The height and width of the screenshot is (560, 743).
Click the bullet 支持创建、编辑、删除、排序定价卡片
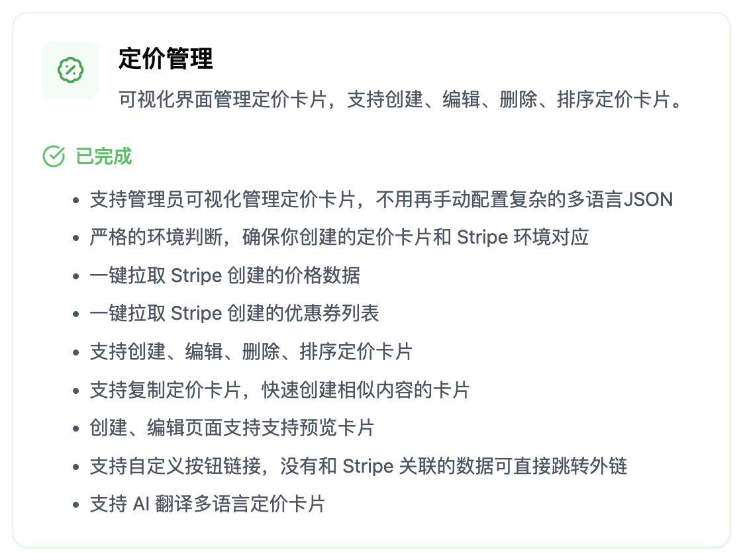tap(251, 351)
